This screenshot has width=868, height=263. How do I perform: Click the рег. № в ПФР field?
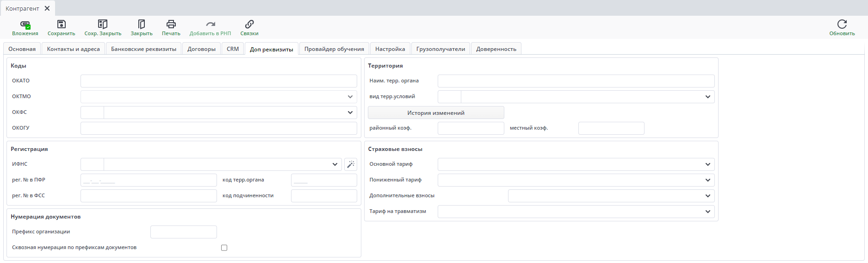coord(149,180)
